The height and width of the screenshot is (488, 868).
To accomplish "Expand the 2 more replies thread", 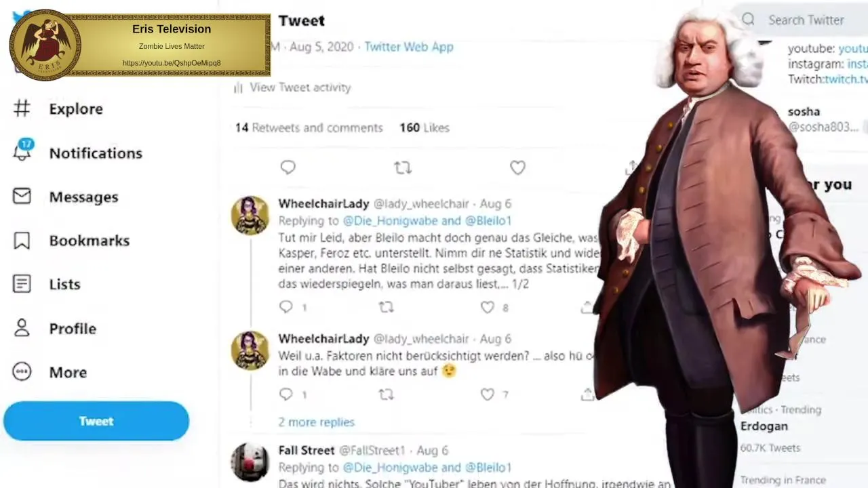I will tap(316, 422).
